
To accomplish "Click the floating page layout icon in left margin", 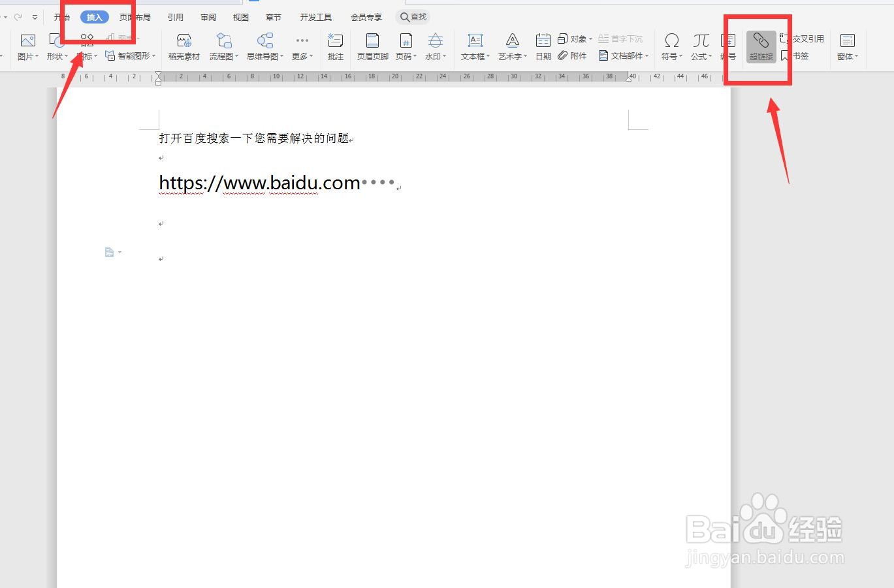I will point(109,252).
